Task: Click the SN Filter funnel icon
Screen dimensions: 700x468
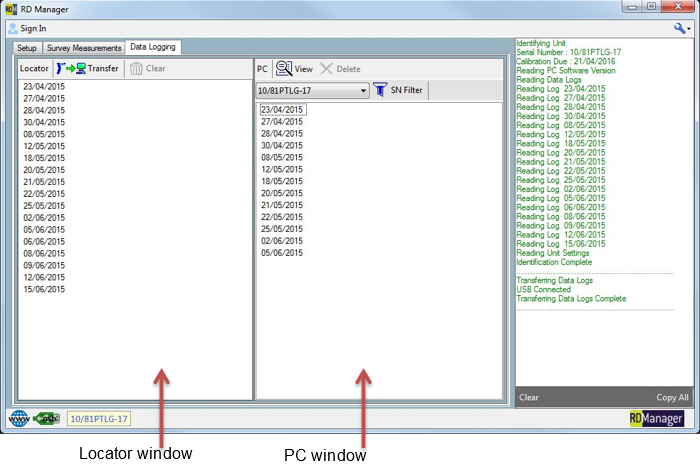Action: (380, 89)
